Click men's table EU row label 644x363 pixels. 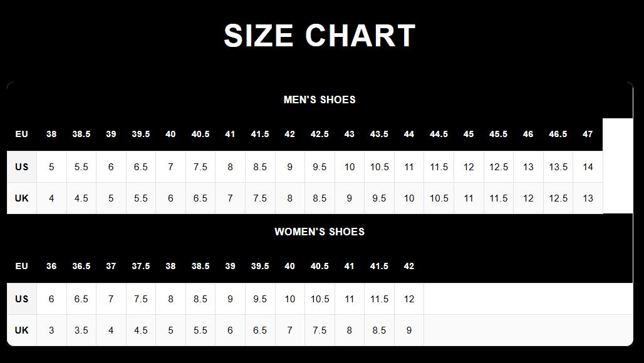coord(22,134)
